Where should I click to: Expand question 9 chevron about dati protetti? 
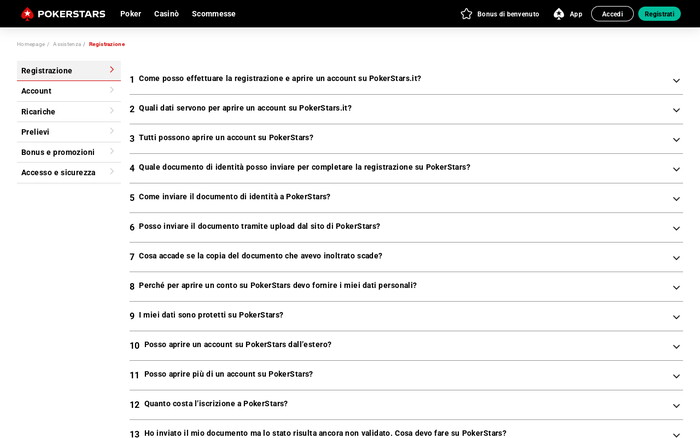coord(676,317)
